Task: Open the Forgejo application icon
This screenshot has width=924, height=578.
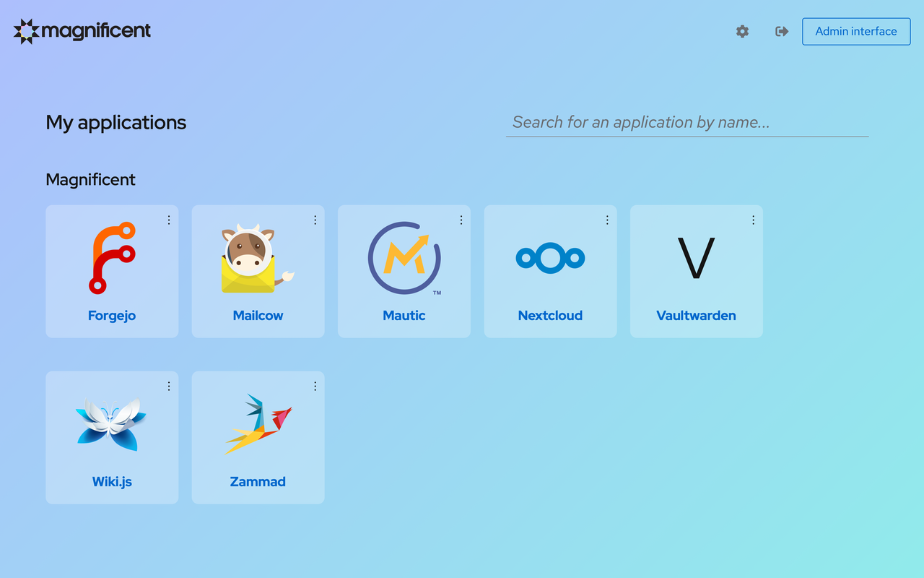Action: click(112, 258)
